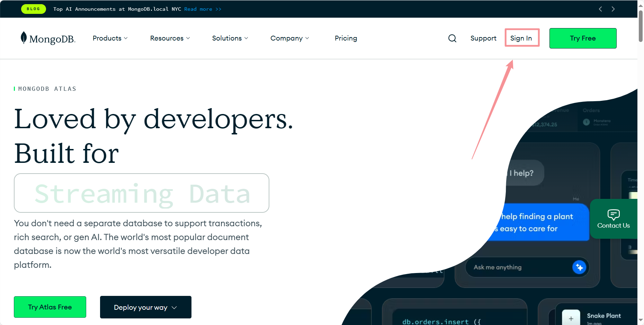Open the search magnifier icon
The image size is (644, 325).
452,38
